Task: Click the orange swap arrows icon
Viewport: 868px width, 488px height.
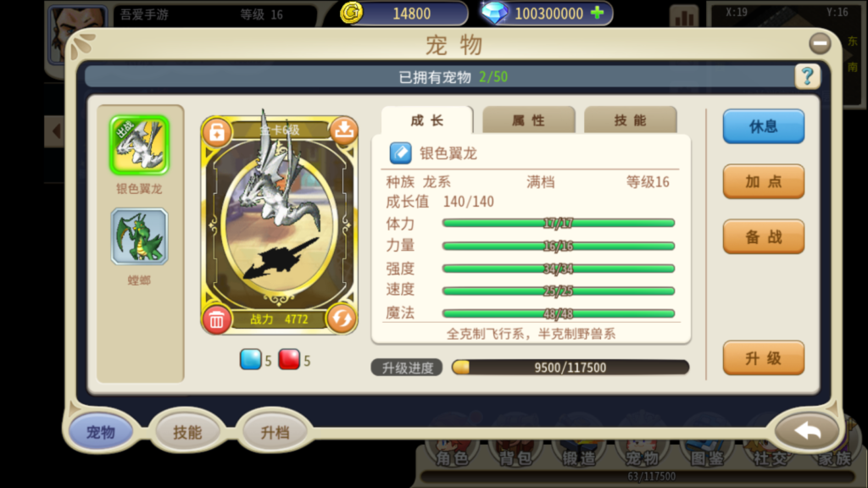Action: tap(341, 319)
